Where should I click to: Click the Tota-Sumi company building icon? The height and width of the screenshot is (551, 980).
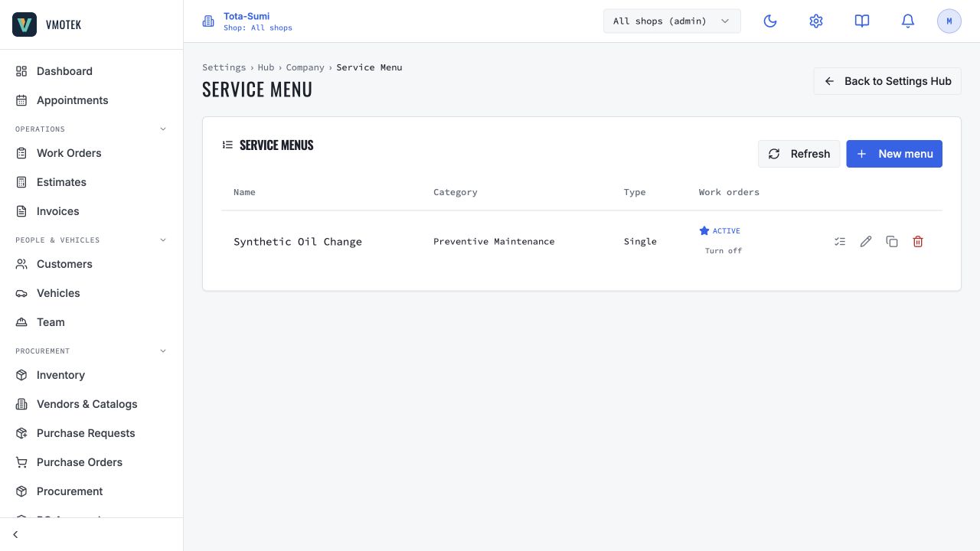click(x=208, y=21)
